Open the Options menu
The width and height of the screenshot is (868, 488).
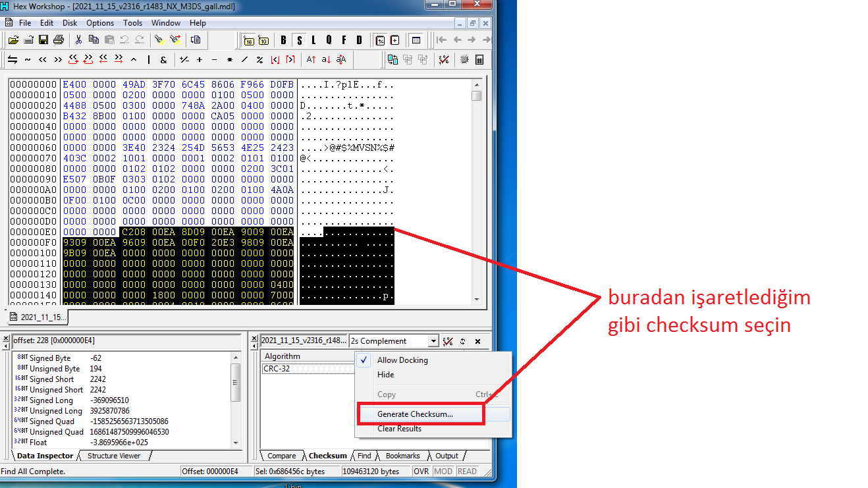coord(100,23)
